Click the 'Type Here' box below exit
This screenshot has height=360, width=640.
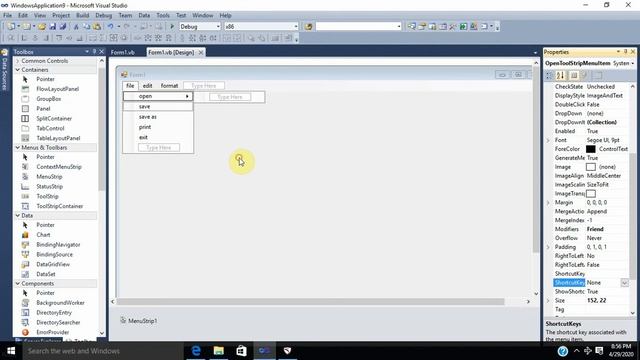point(159,147)
